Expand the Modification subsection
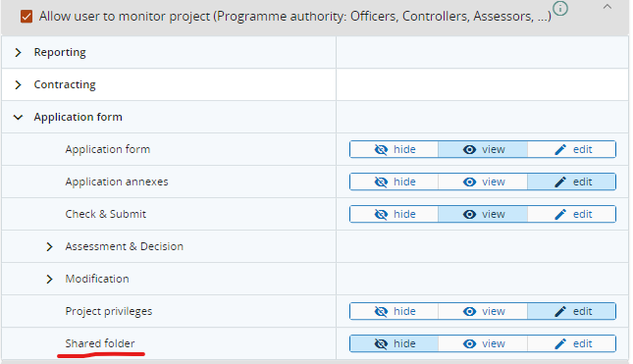Viewport: 633px width, 364px height. 49,279
